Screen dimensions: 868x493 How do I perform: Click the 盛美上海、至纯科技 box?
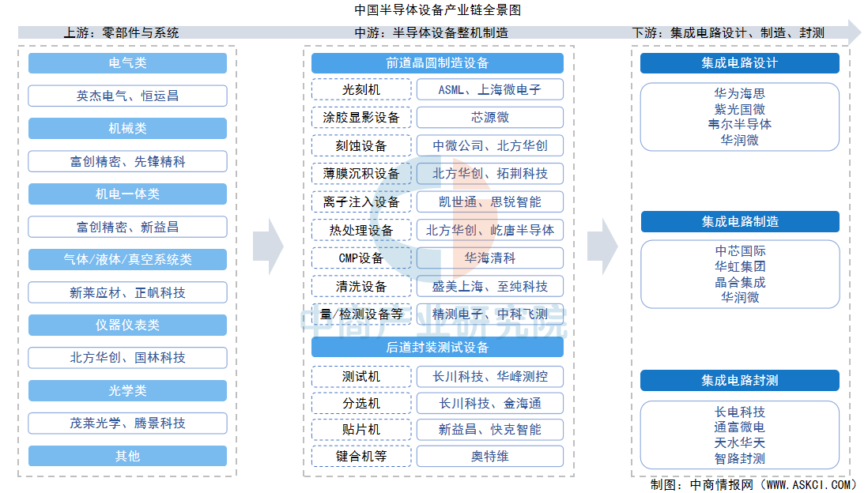(489, 286)
